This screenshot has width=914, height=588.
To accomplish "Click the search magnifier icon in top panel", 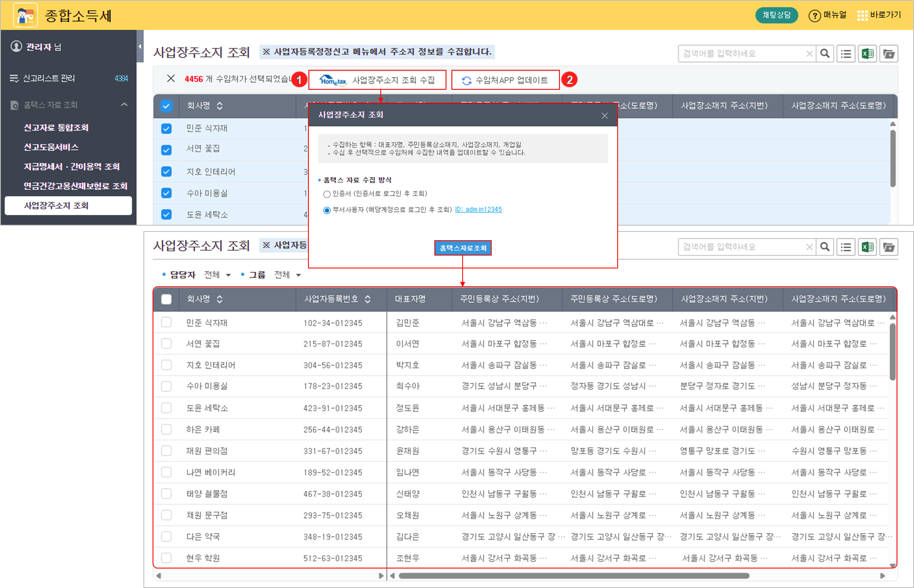I will coord(825,54).
